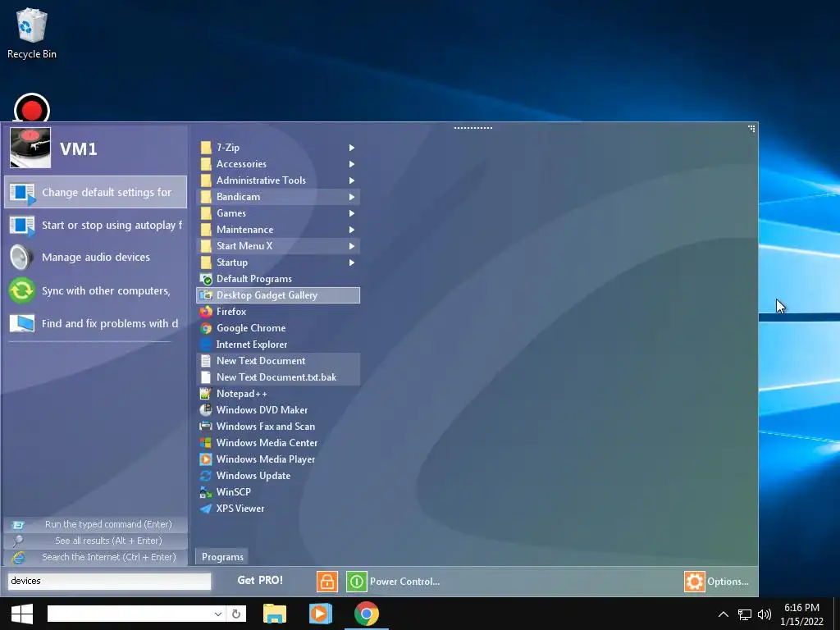Expand the Start Menu X submenu arrow
840x630 pixels.
point(351,246)
